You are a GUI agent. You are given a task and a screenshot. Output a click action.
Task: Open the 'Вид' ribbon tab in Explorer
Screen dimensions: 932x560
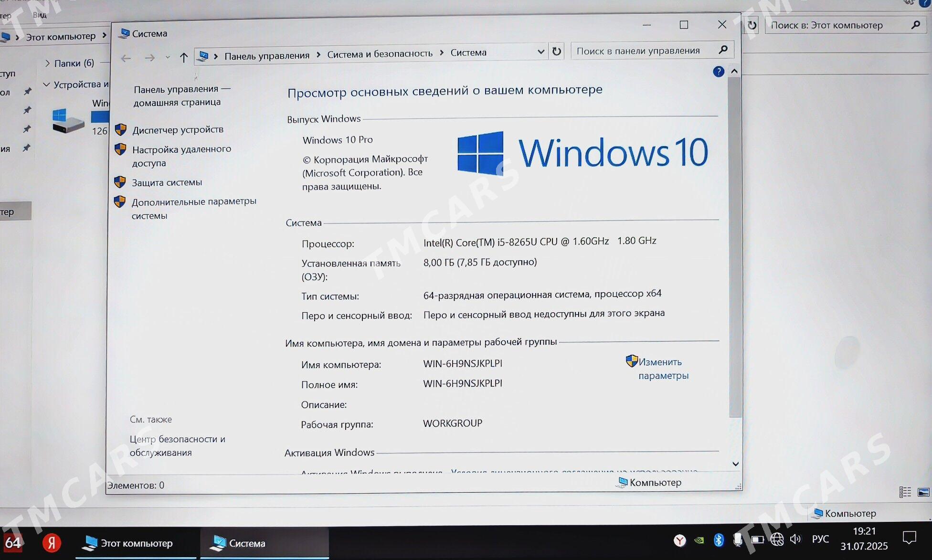[40, 15]
